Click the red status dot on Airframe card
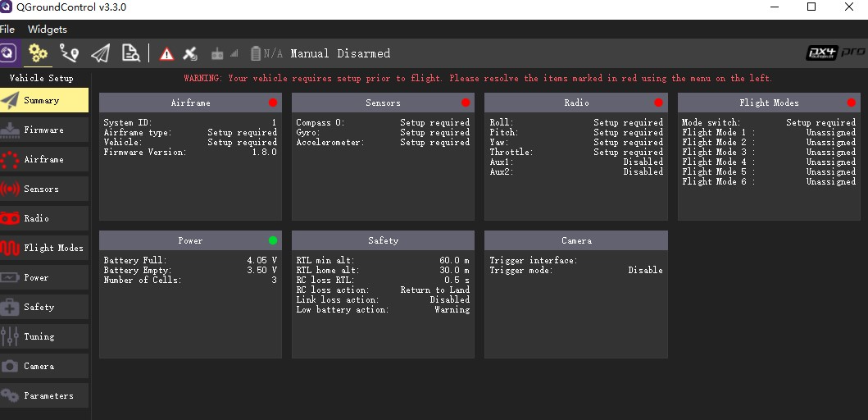This screenshot has height=420, width=868. pyautogui.click(x=273, y=103)
